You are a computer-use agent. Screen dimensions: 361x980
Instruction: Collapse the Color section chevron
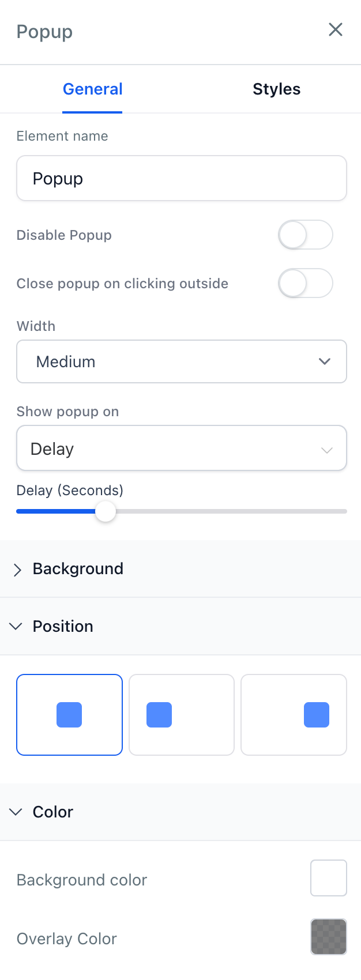click(16, 812)
